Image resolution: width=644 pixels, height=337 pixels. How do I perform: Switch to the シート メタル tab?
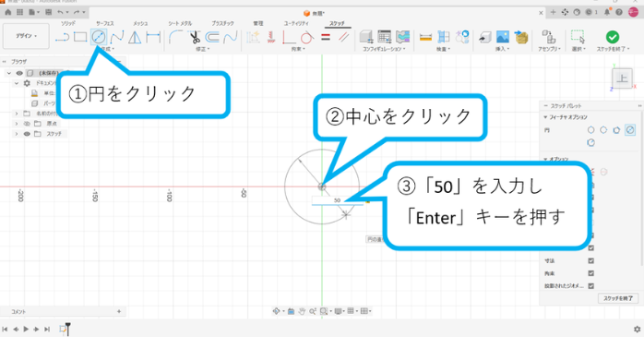tap(180, 23)
